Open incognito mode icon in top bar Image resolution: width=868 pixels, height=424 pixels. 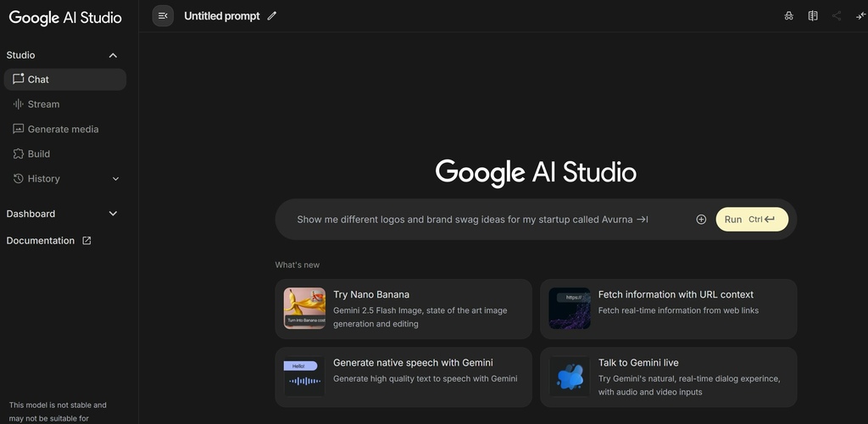coord(789,16)
